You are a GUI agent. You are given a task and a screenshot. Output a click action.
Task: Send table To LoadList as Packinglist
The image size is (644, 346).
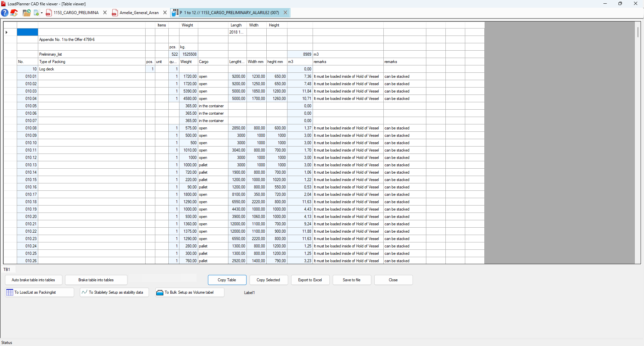(40, 292)
